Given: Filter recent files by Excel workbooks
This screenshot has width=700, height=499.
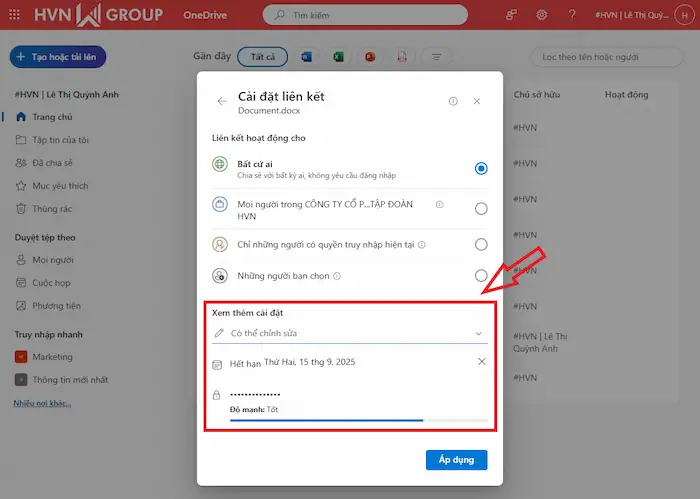Looking at the screenshot, I should (x=338, y=57).
